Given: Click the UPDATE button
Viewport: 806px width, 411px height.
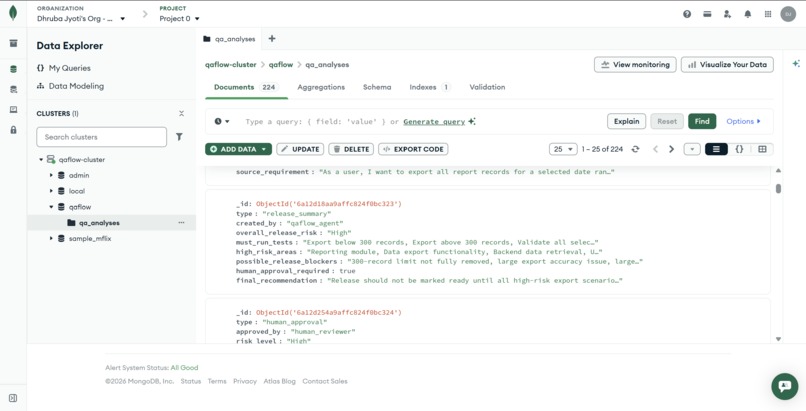Looking at the screenshot, I should click(x=300, y=149).
